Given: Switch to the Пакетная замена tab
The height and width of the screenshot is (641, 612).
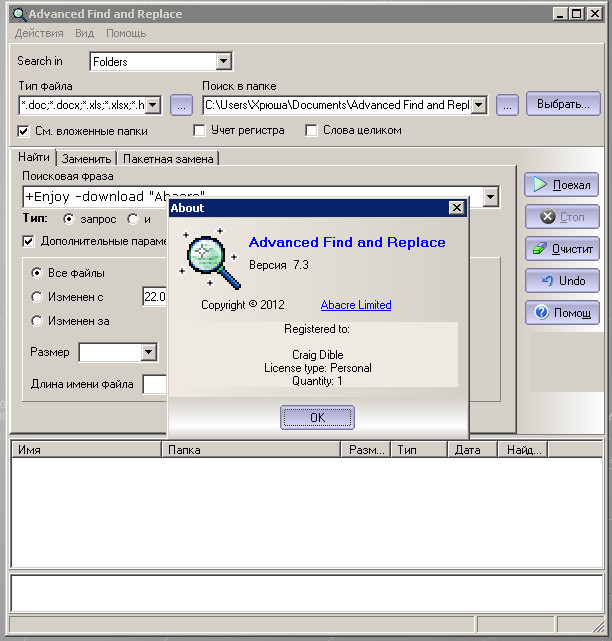Looking at the screenshot, I should tap(167, 159).
